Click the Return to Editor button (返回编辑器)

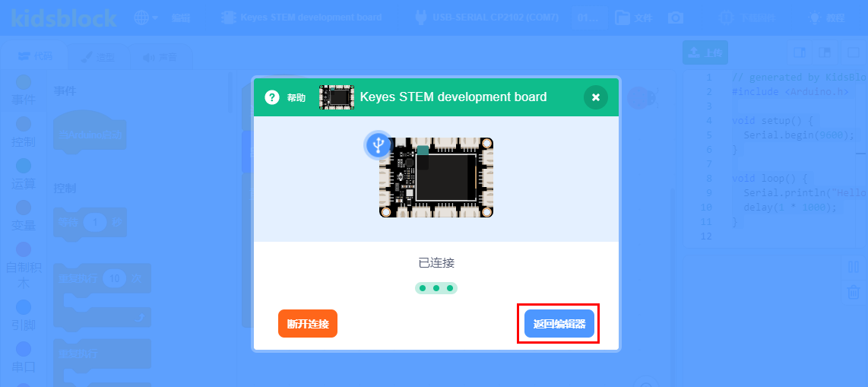coord(559,324)
